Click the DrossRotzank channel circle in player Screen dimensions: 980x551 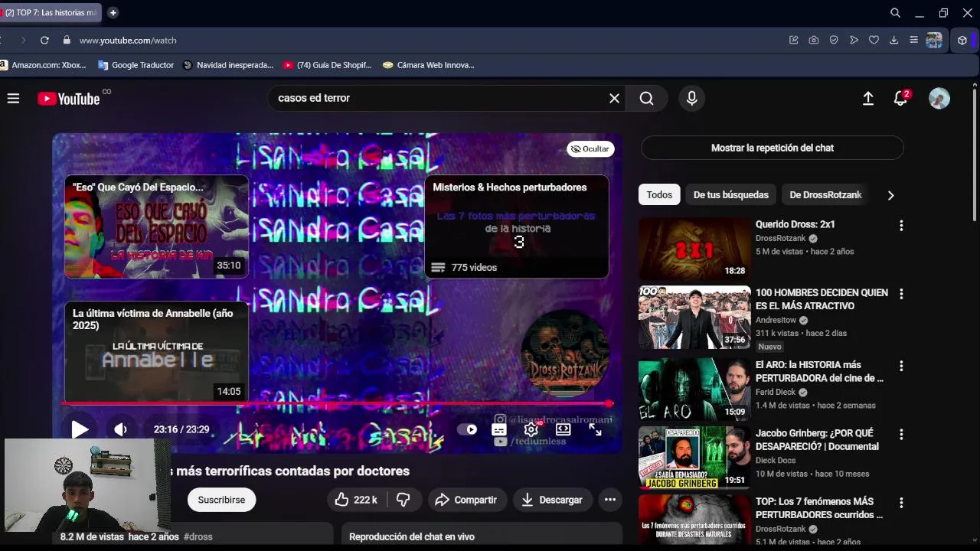click(565, 353)
